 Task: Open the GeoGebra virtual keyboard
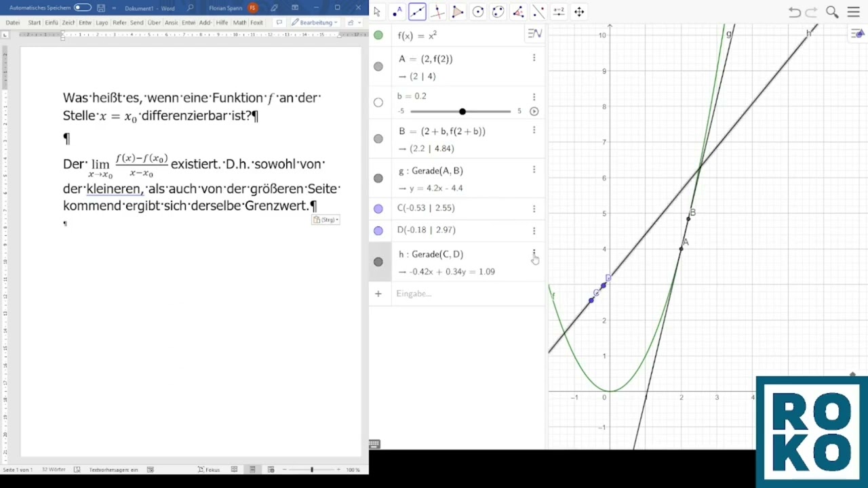point(374,445)
